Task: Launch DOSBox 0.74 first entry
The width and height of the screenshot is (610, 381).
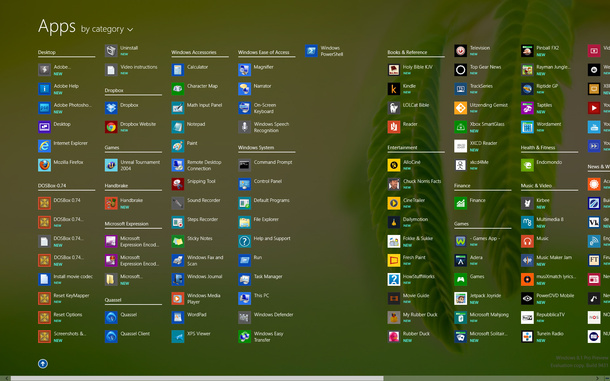Action: coord(60,204)
